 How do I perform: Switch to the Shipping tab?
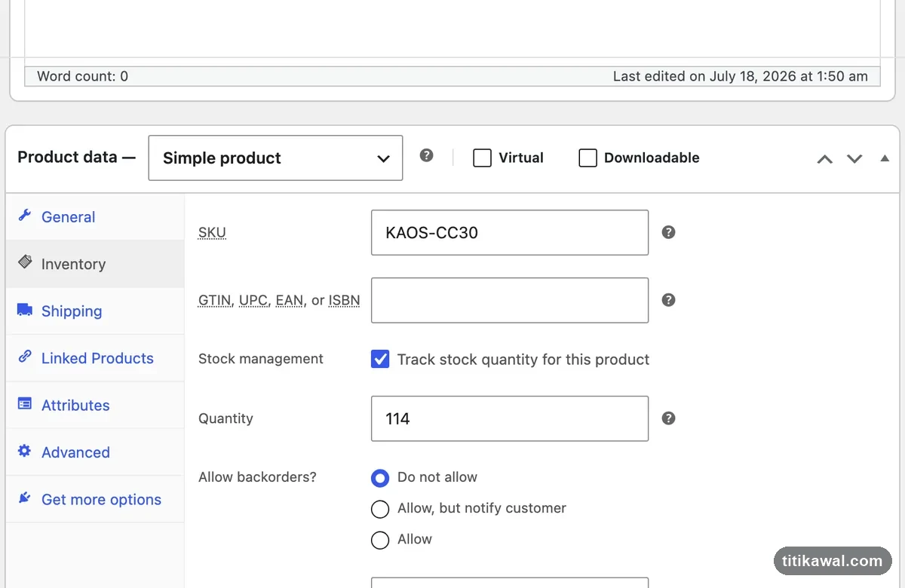pos(95,311)
